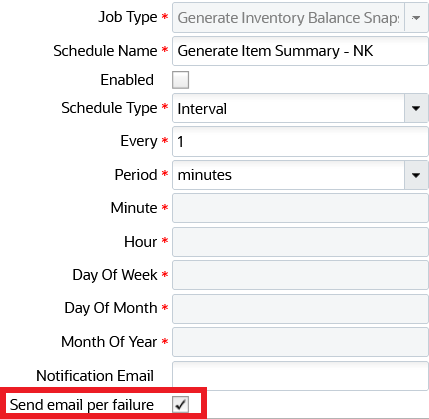Screen dimensions: 429x419
Task: Click the Notification Email input field
Action: tap(300, 376)
